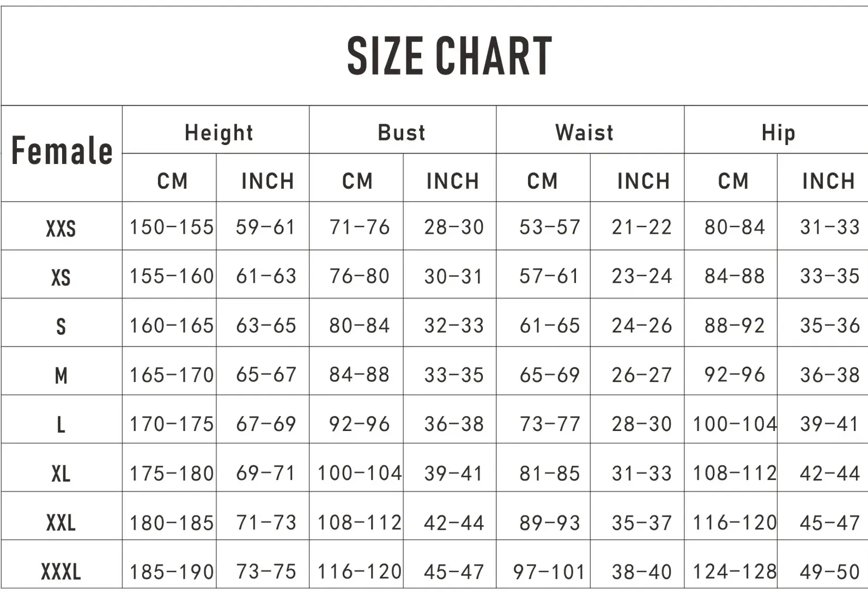
Task: Click height value 150-155 for XXS
Action: click(x=171, y=227)
